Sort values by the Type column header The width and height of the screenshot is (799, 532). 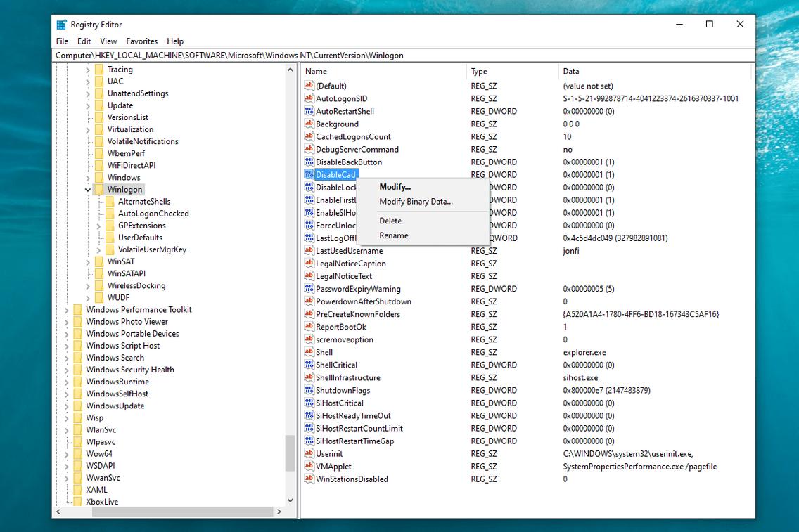pyautogui.click(x=479, y=71)
